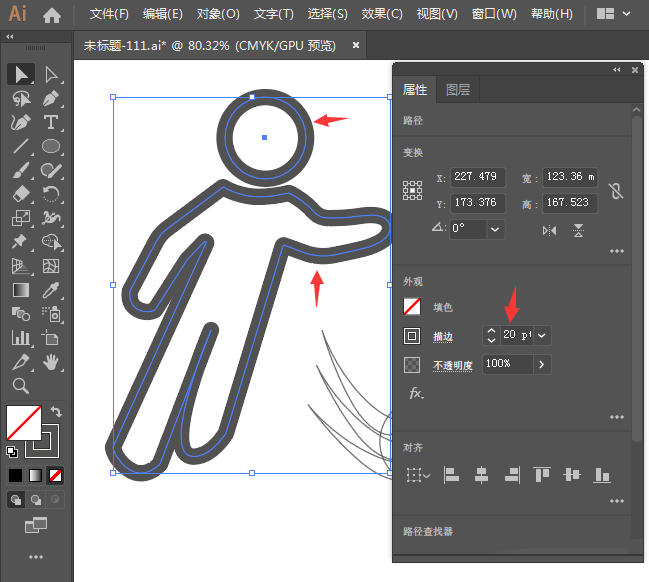Screen dimensions: 649x582
Task: Select transform reference point grid
Action: [x=413, y=190]
